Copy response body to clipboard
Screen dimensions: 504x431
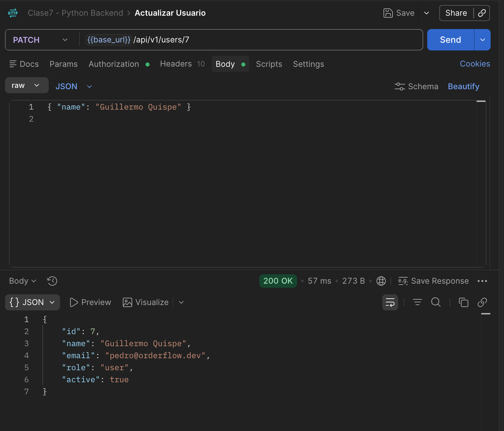click(x=464, y=302)
